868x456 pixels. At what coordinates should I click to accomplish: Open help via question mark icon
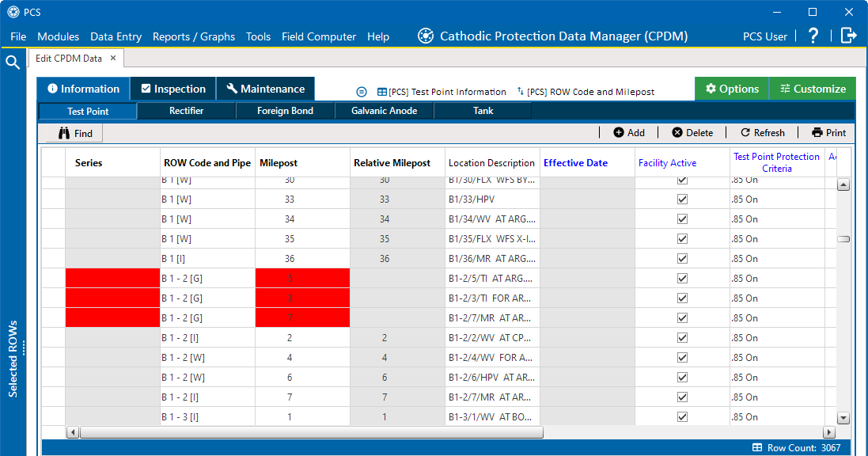813,36
